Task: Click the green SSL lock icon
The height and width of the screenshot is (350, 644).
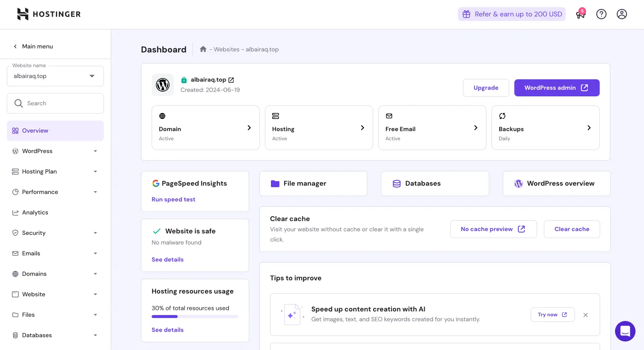Action: pyautogui.click(x=184, y=80)
